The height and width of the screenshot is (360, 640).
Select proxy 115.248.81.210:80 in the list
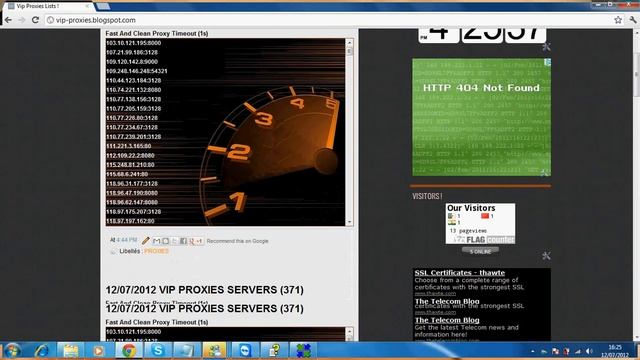click(130, 165)
